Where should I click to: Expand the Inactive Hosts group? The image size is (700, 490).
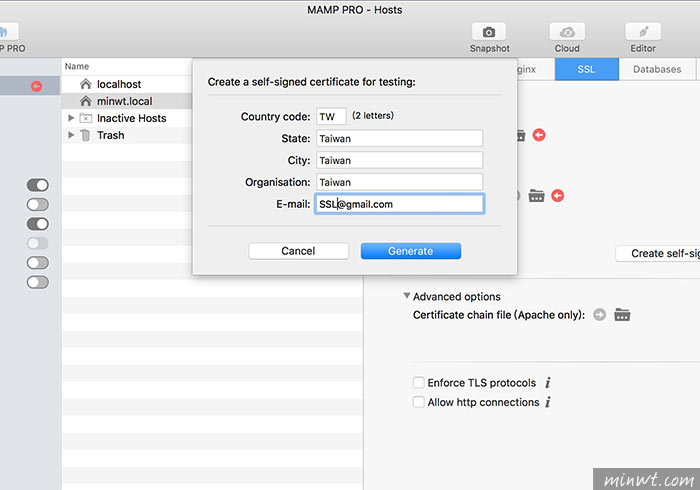click(x=71, y=118)
